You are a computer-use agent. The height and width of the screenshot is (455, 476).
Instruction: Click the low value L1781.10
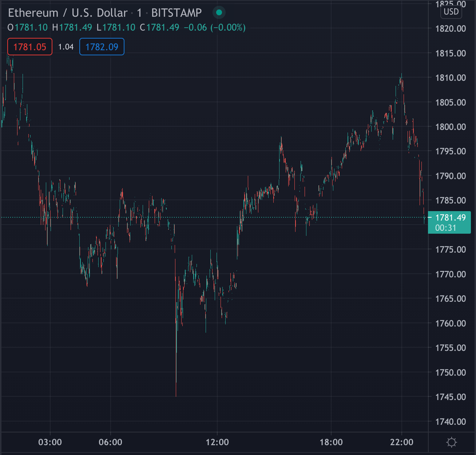coord(116,28)
